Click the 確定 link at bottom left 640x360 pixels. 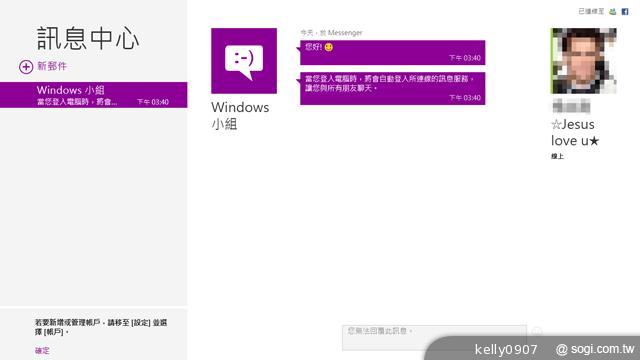click(x=42, y=350)
